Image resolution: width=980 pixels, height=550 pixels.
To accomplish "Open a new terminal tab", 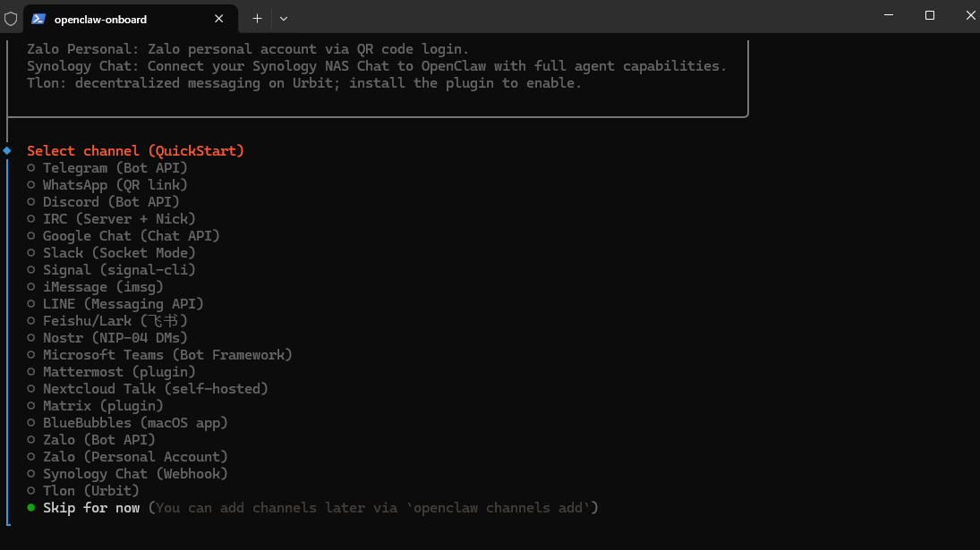I will (257, 18).
